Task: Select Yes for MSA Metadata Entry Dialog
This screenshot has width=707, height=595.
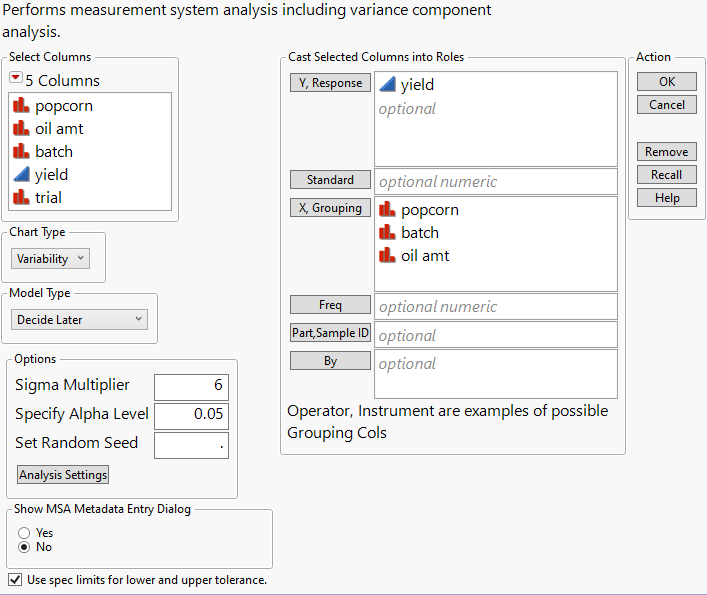Action: point(24,533)
